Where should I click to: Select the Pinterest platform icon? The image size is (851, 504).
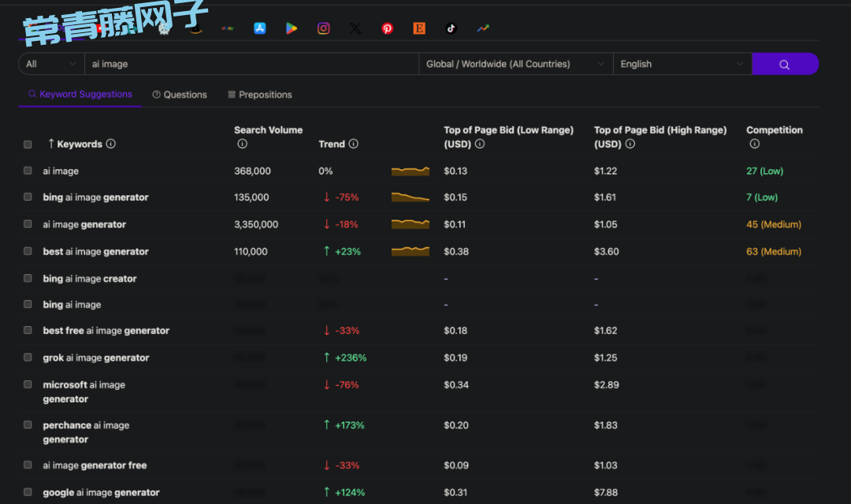[387, 28]
